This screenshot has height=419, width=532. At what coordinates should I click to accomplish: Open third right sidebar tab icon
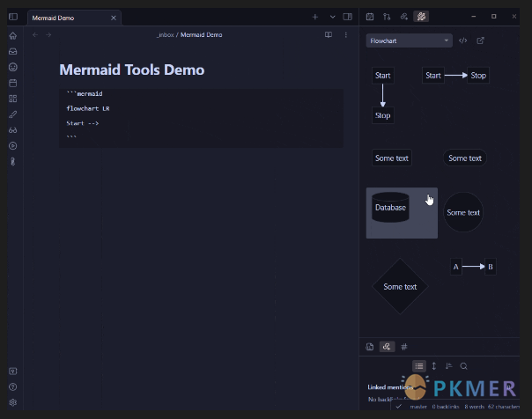point(403,17)
